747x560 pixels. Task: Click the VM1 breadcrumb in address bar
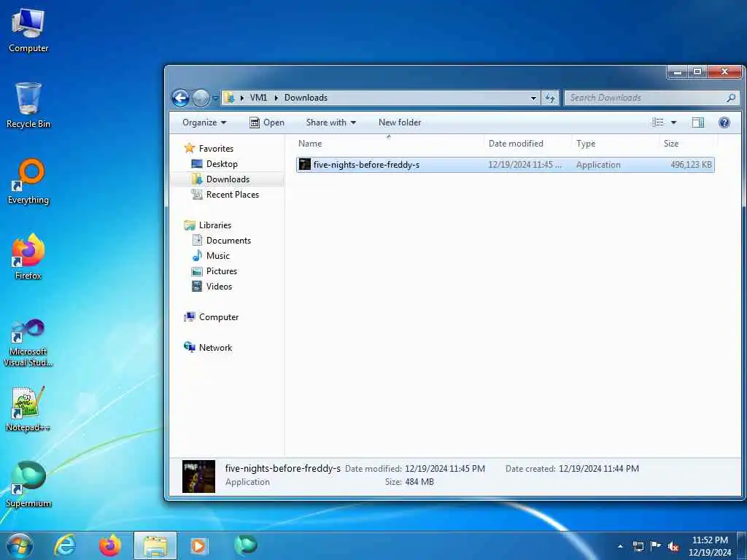(x=258, y=98)
